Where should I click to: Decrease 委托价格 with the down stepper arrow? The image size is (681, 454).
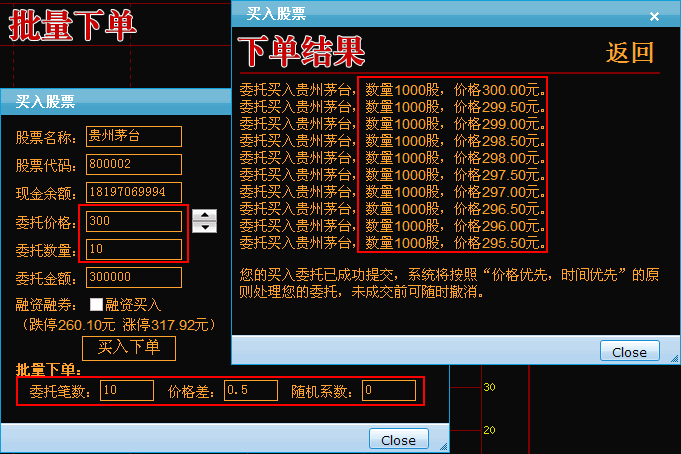click(205, 227)
